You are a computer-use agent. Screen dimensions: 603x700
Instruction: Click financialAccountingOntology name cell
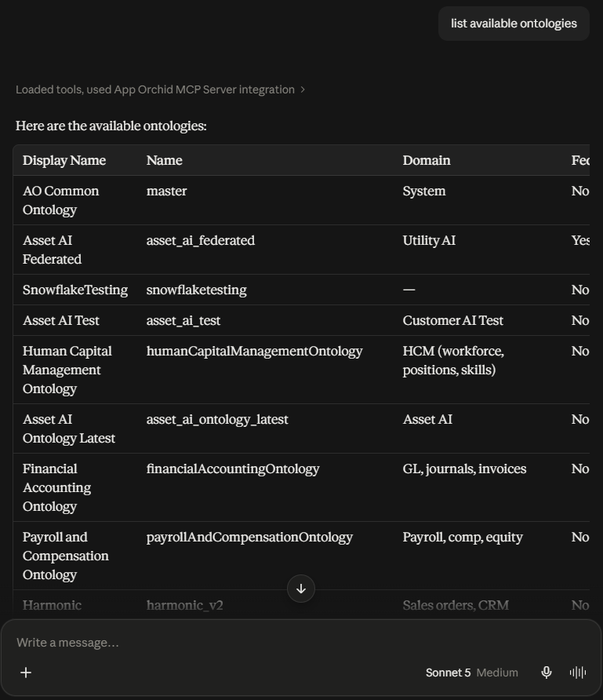click(233, 469)
